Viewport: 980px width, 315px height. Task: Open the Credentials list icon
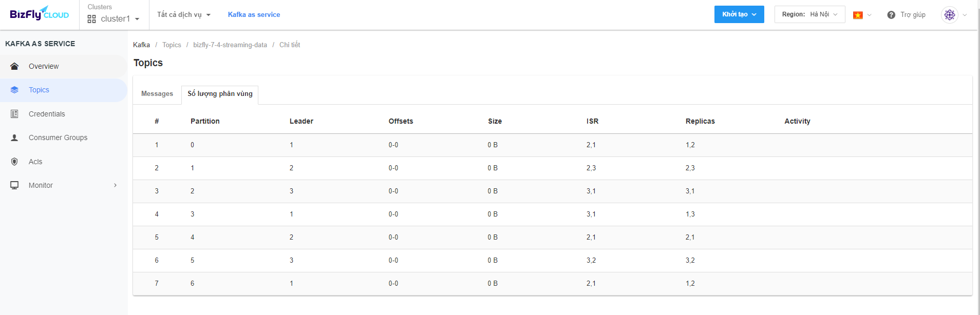14,114
